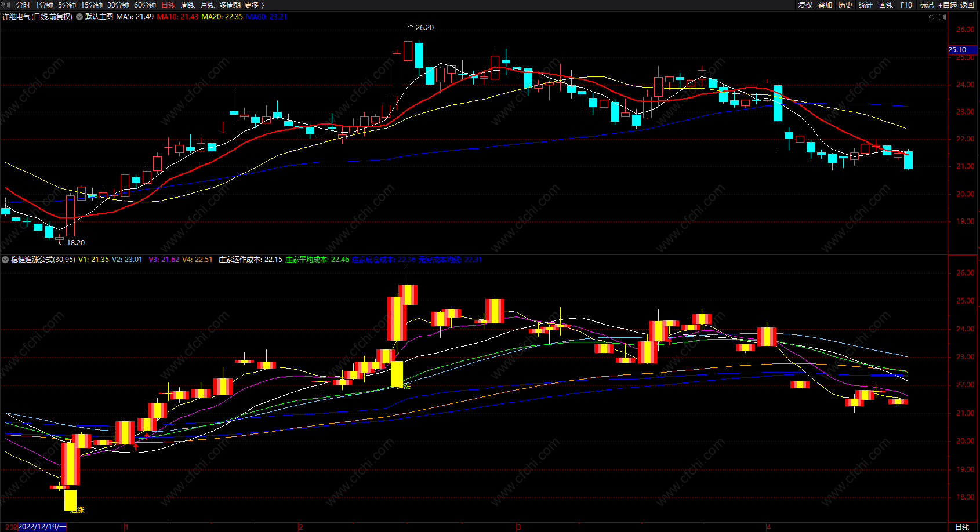The width and height of the screenshot is (980, 532).
Task: Select the 月线 monthly chart tab
Action: click(208, 5)
